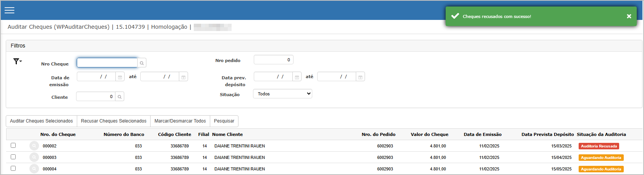
Task: Select the checkbox for cheque 000003
Action: [13, 157]
